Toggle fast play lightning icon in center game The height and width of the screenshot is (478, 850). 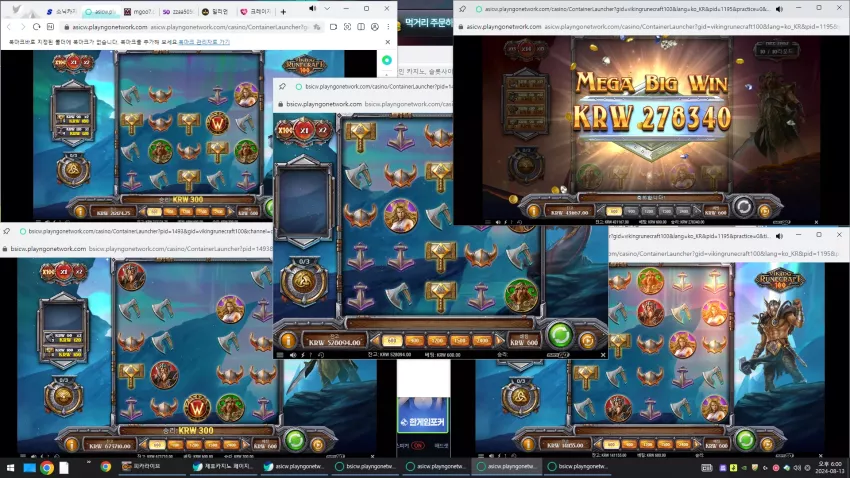(x=302, y=355)
